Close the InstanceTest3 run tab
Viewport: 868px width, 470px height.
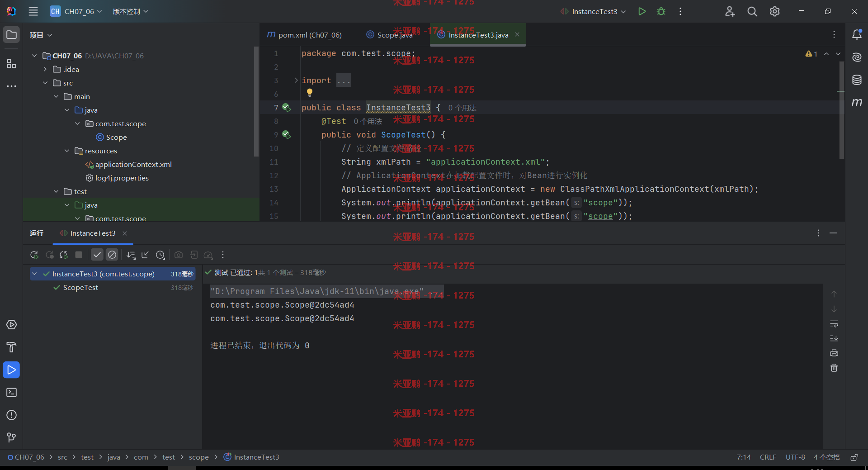(125, 233)
